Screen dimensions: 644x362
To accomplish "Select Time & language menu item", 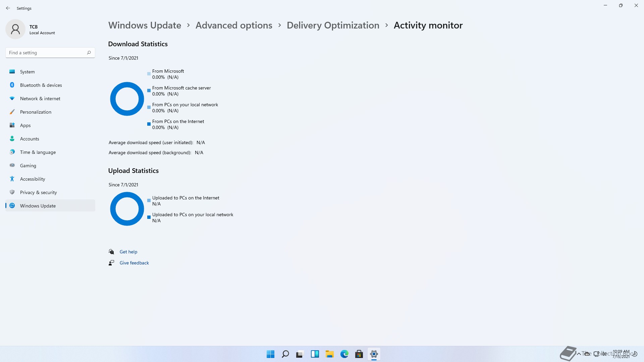I will [50, 152].
